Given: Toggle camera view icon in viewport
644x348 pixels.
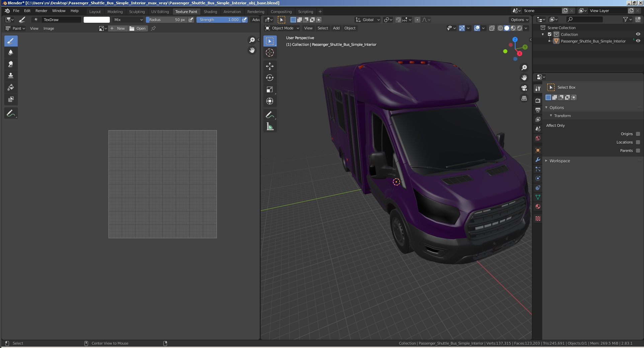Looking at the screenshot, I should pyautogui.click(x=524, y=88).
